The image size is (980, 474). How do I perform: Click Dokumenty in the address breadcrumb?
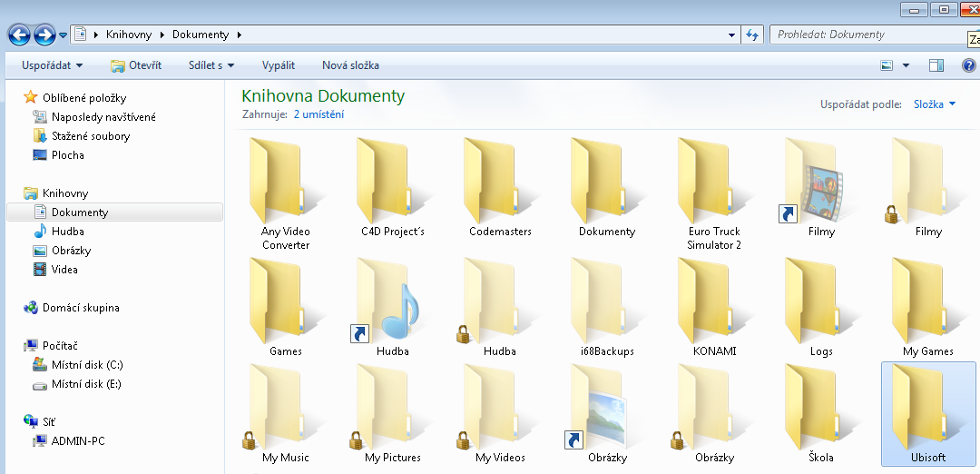[201, 35]
